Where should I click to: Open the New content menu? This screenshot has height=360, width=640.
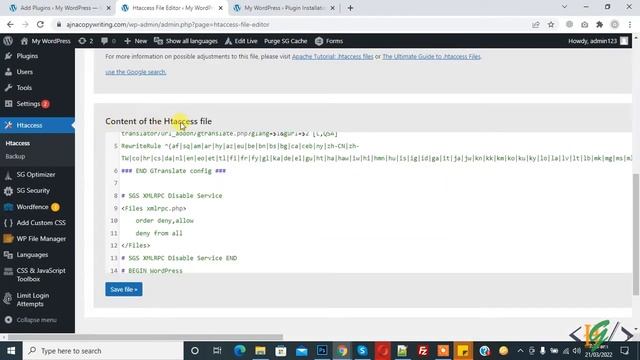click(x=136, y=41)
